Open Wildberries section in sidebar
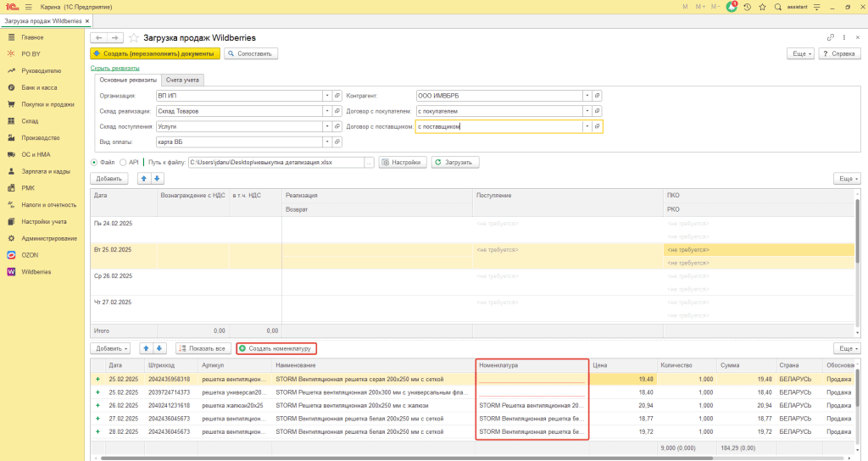Image resolution: width=868 pixels, height=461 pixels. pyautogui.click(x=36, y=272)
